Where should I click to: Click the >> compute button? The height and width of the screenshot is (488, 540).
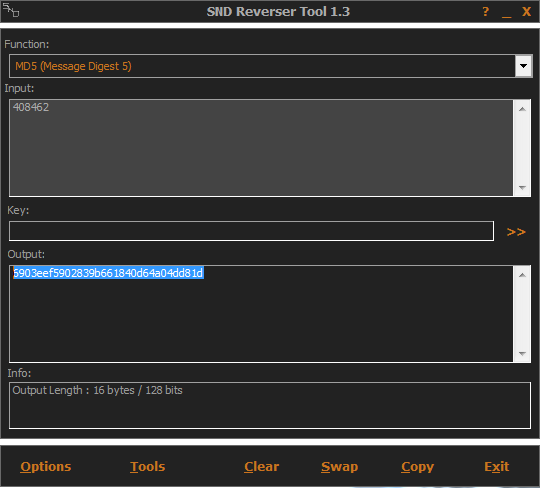[516, 232]
